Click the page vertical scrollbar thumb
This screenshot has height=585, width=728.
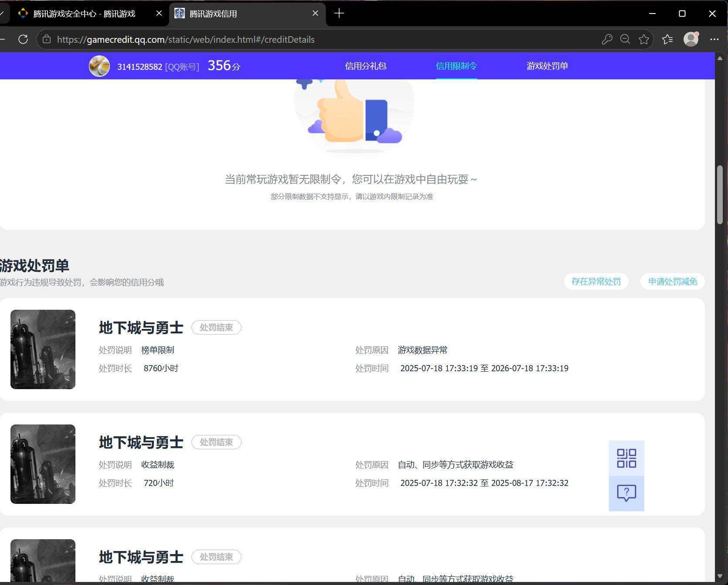pos(720,195)
